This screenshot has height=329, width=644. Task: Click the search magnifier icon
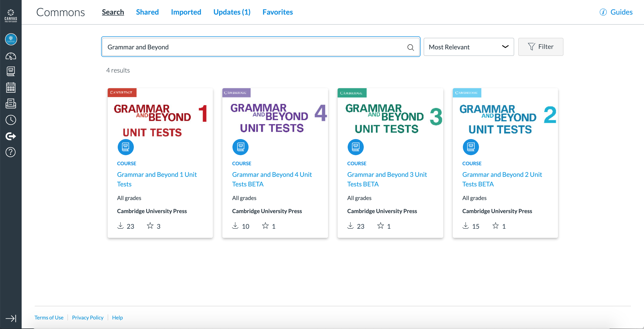click(411, 47)
